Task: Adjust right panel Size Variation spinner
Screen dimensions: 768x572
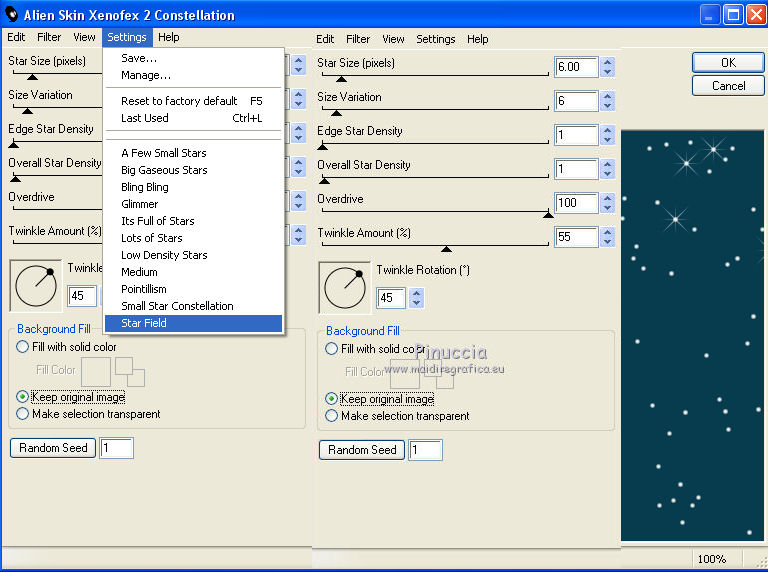Action: 608,101
